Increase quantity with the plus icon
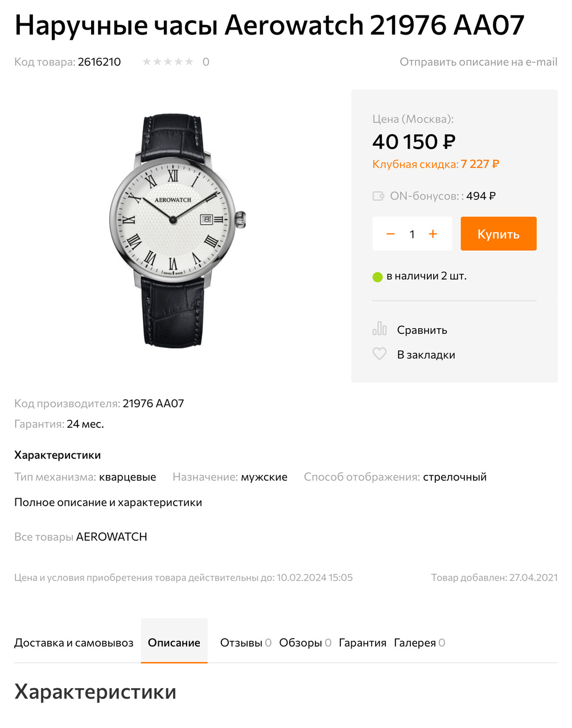The height and width of the screenshot is (728, 572). (x=433, y=234)
